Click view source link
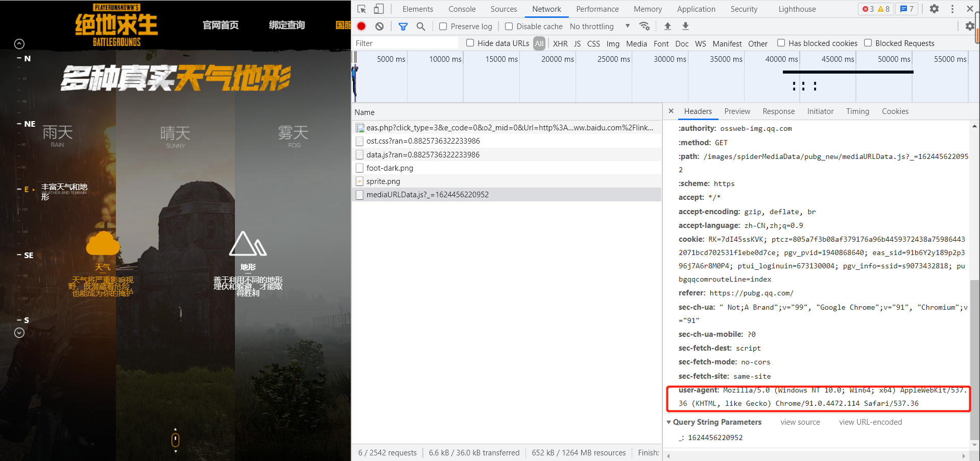The image size is (980, 461). click(x=800, y=422)
